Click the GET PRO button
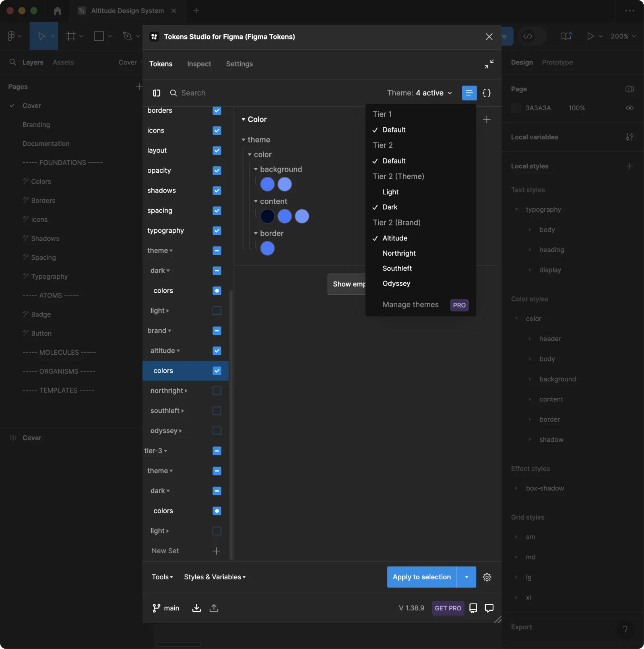 pos(448,608)
